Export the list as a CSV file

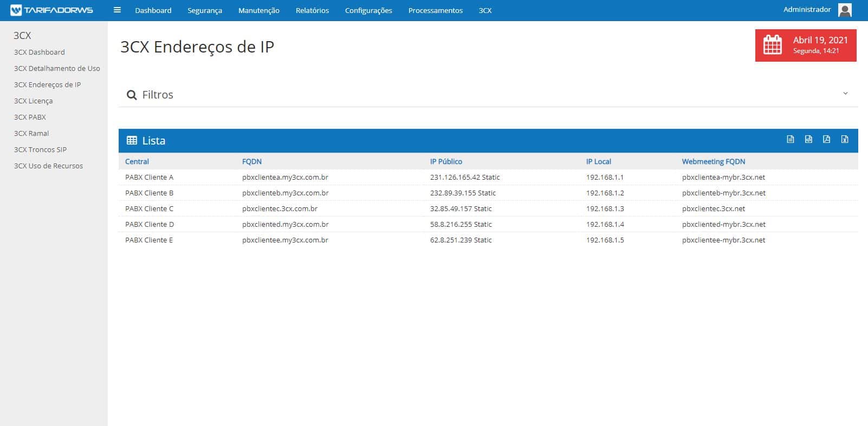pos(808,140)
